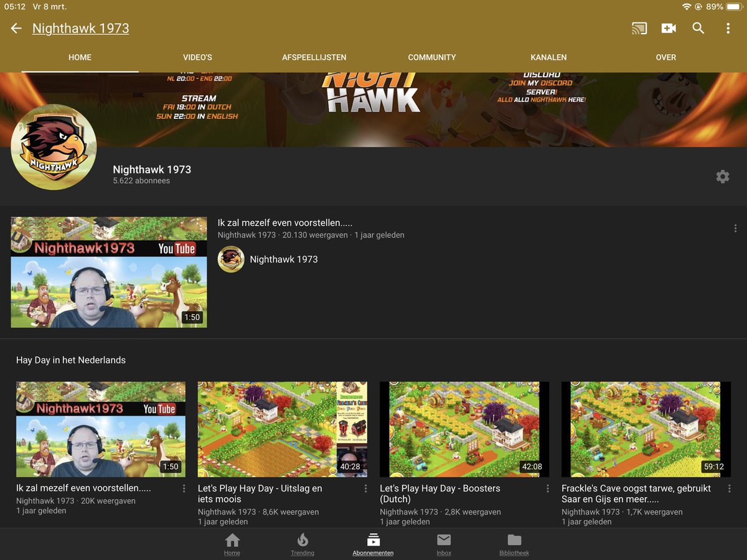747x560 pixels.
Task: Open title 'Let's Play Hay Day - Boosters (Dutch)'
Action: [x=440, y=493]
